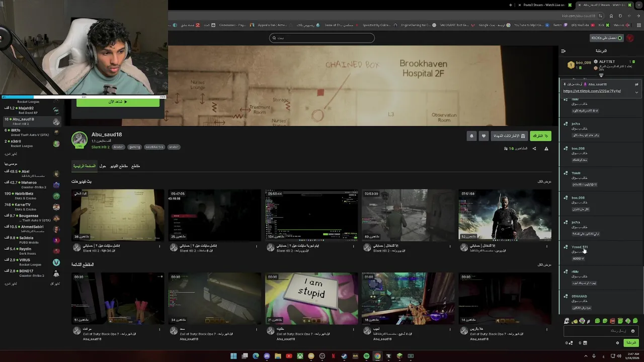Viewport: 644px width, 362px height.
Task: Click the green Subscribe button
Action: pos(540,136)
